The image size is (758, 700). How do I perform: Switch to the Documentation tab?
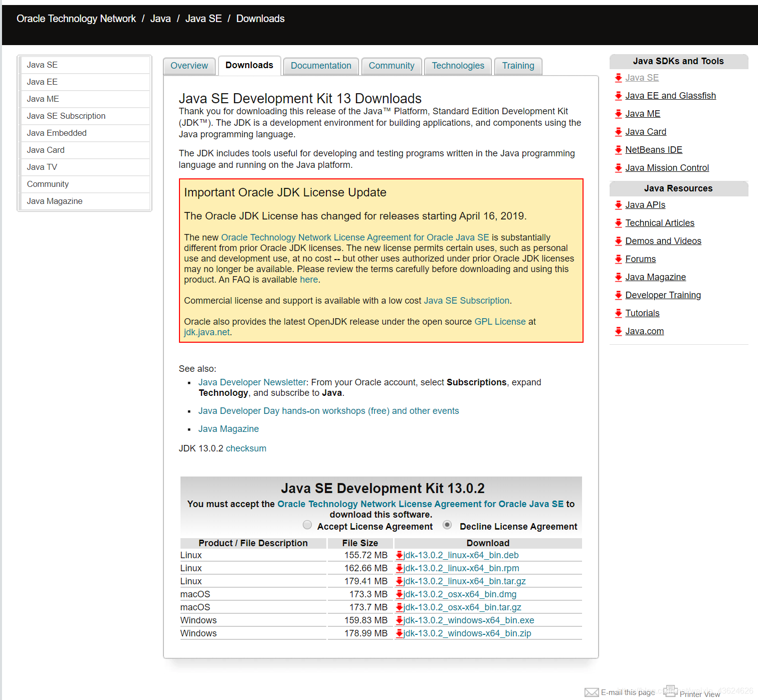click(x=321, y=66)
